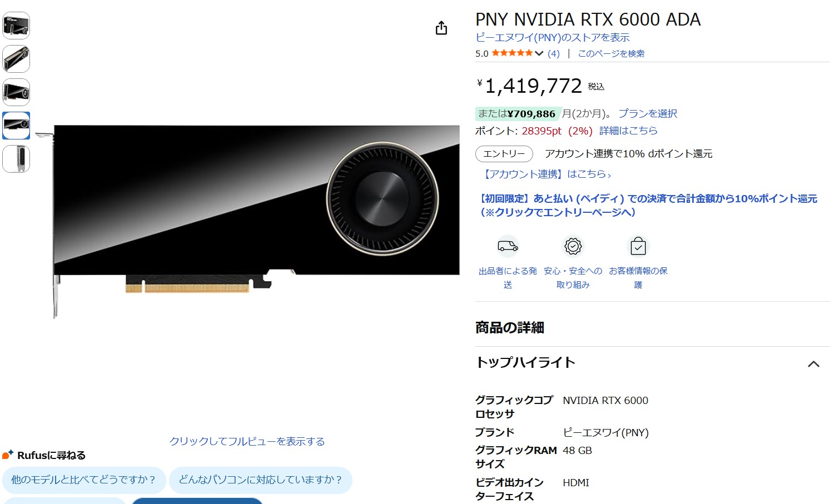The image size is (830, 504).
Task: Click the 他のモデルと比べてどうですか？ suggestion chip
Action: [x=84, y=480]
